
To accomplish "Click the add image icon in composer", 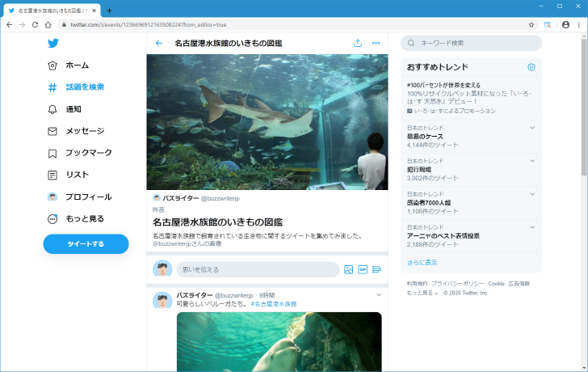I will coord(349,269).
